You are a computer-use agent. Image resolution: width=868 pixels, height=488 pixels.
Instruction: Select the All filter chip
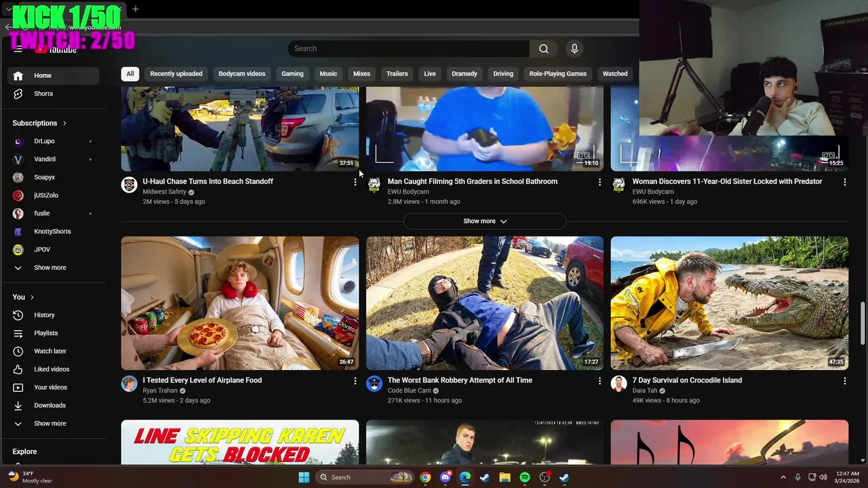tap(130, 74)
